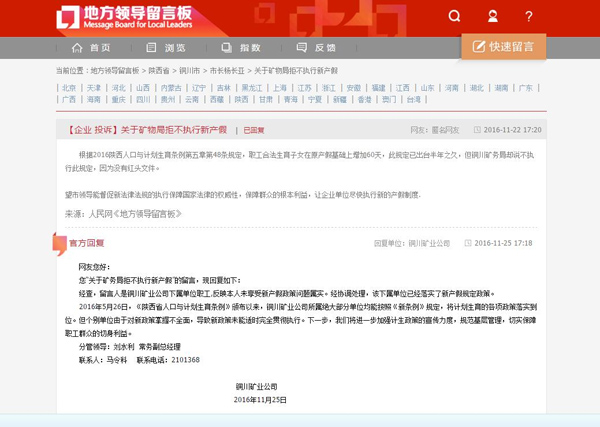This screenshot has height=427, width=600.
Task: Go to 陕西省 in breadcrumb
Action: click(x=159, y=71)
